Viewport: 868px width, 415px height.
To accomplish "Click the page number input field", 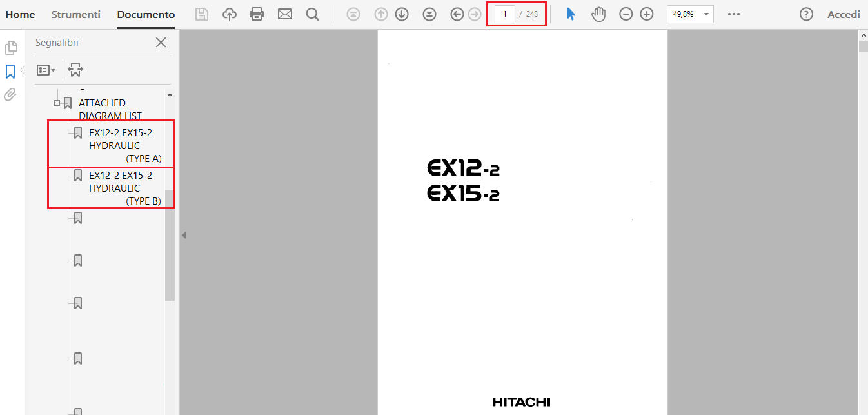I will click(x=504, y=14).
